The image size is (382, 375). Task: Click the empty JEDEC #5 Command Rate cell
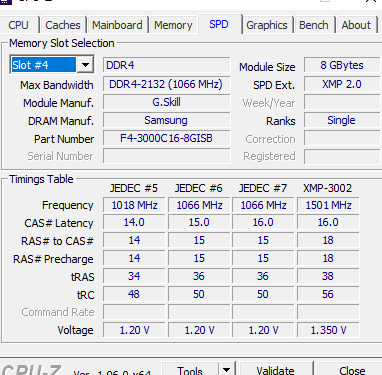coord(134,312)
